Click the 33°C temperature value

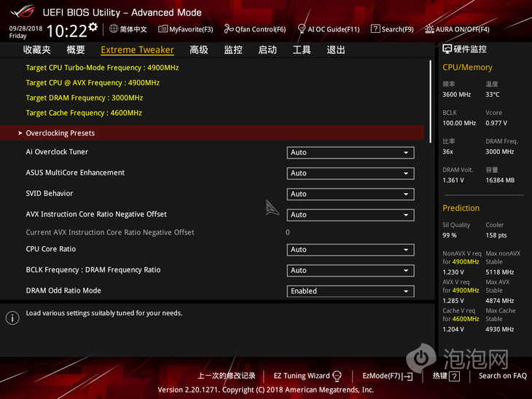(x=493, y=95)
